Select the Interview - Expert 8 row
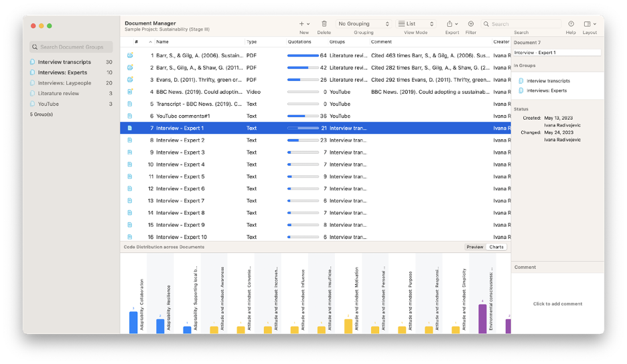The width and height of the screenshot is (627, 364). point(316,213)
